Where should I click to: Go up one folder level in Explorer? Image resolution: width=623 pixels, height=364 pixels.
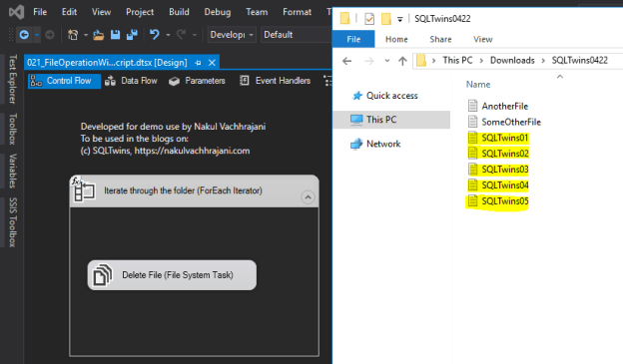coord(402,61)
